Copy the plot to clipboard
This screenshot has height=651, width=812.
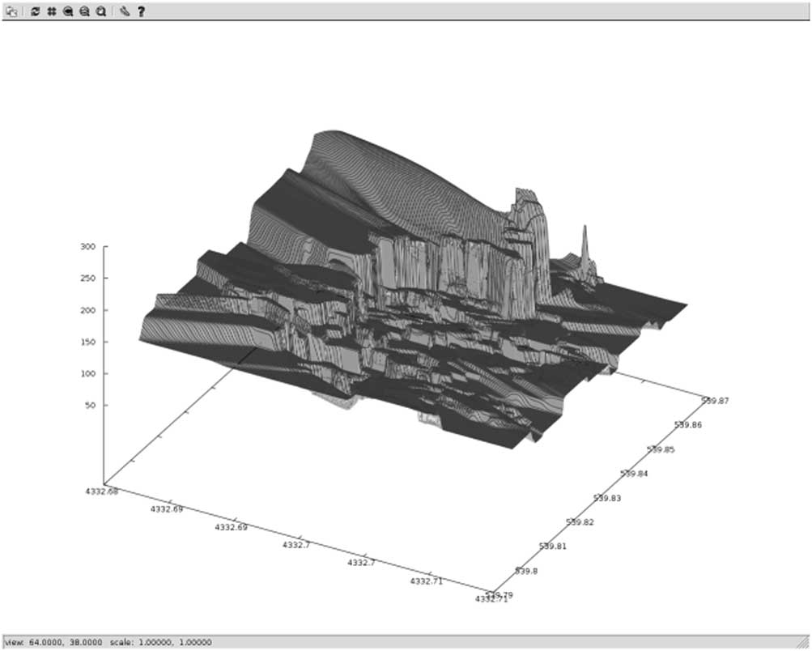pyautogui.click(x=11, y=12)
